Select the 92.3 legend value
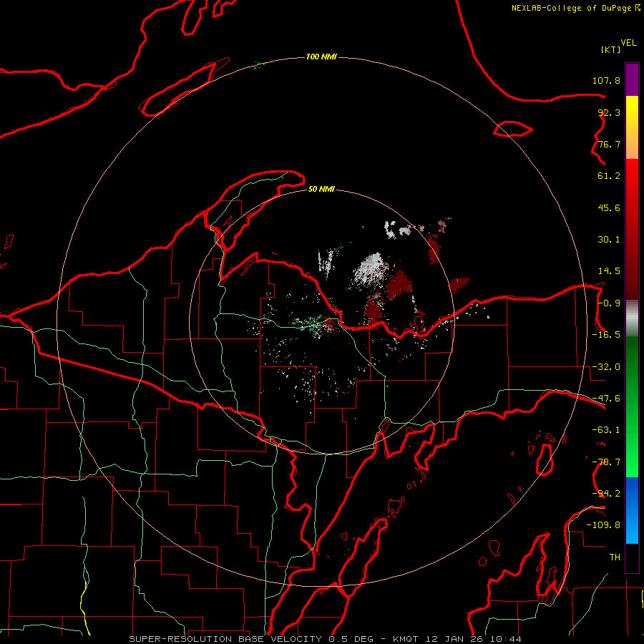 609,112
